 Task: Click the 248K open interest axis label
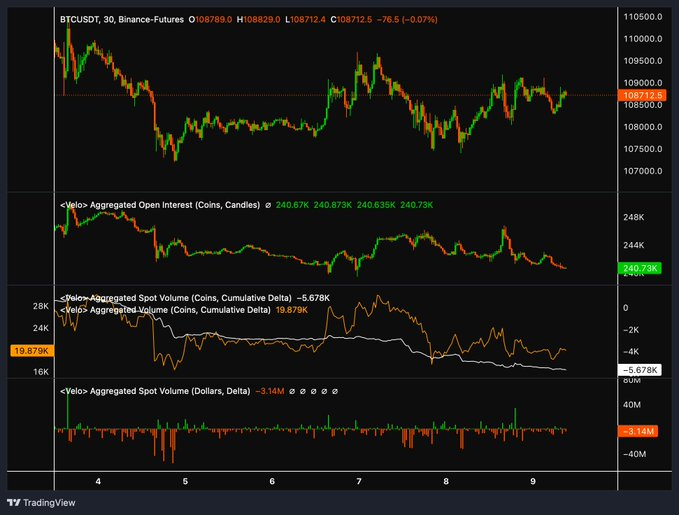tap(634, 217)
